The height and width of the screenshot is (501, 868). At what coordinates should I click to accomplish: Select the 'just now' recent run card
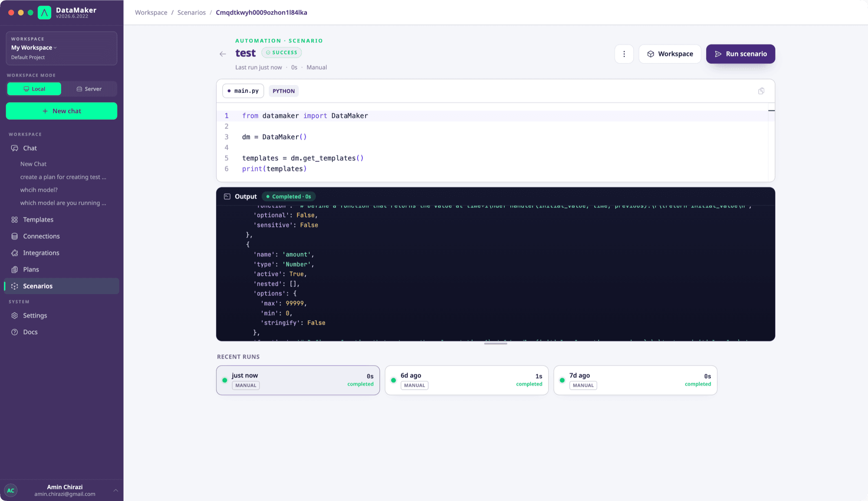[298, 380]
